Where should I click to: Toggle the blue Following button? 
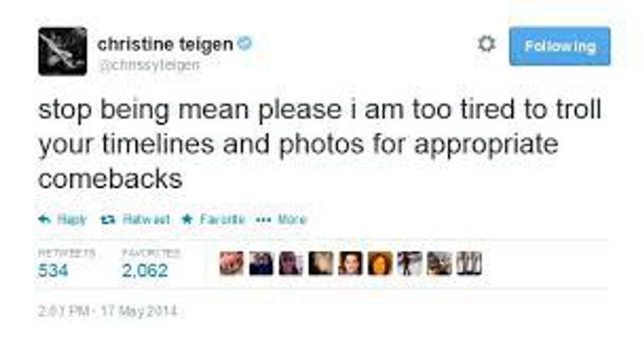click(559, 46)
